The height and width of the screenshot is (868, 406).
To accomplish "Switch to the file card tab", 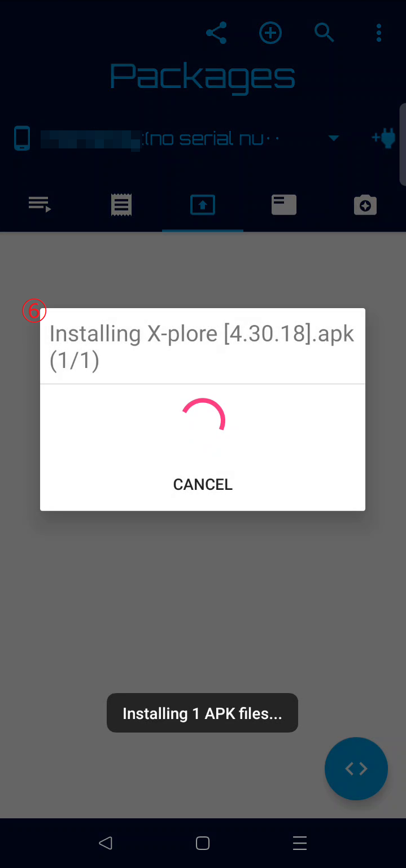I will pos(284,204).
